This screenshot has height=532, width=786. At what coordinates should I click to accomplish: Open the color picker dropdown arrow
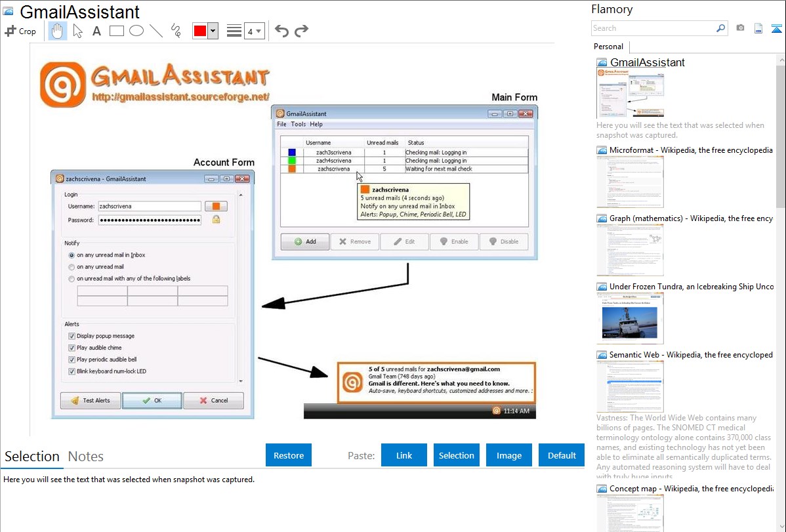213,31
